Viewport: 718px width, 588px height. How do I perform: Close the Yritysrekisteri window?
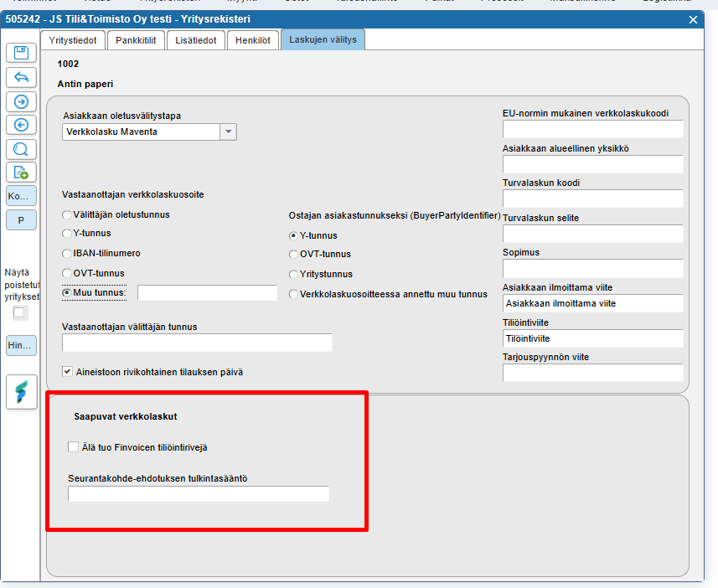coord(693,20)
